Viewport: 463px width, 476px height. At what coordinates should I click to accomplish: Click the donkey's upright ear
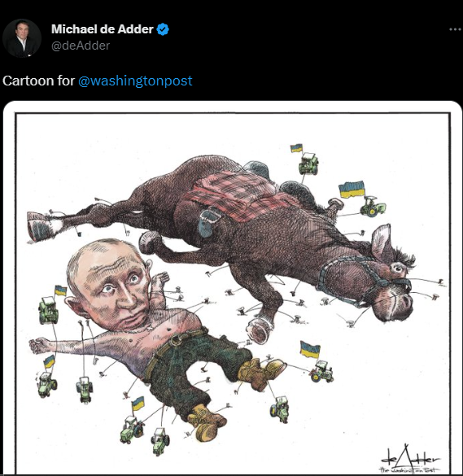(x=381, y=242)
